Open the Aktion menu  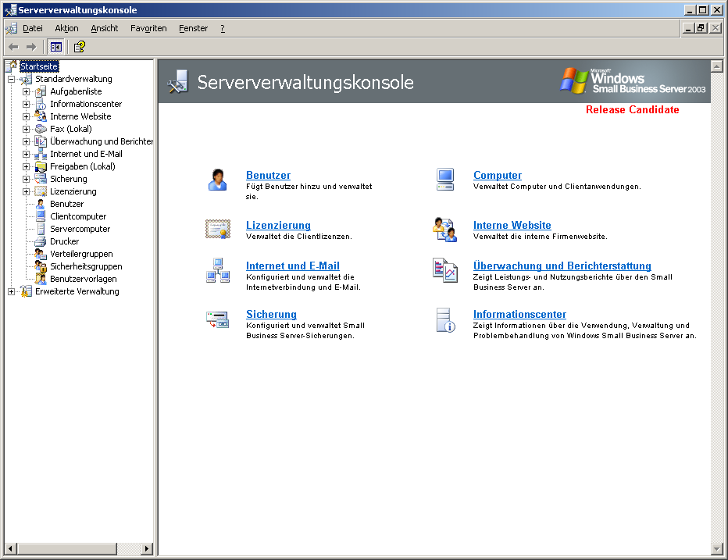click(x=66, y=28)
